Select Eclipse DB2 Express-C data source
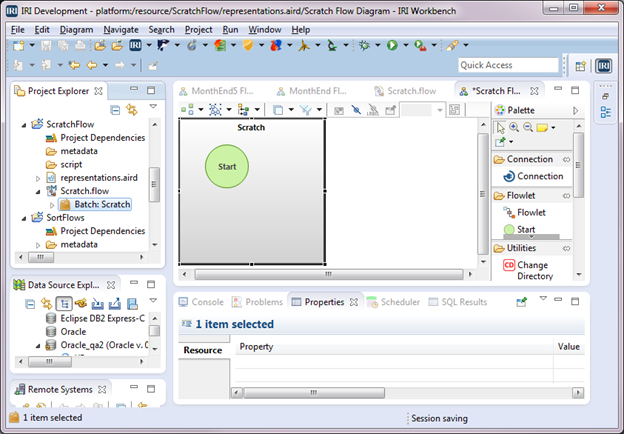The width and height of the screenshot is (624, 434). 96,318
